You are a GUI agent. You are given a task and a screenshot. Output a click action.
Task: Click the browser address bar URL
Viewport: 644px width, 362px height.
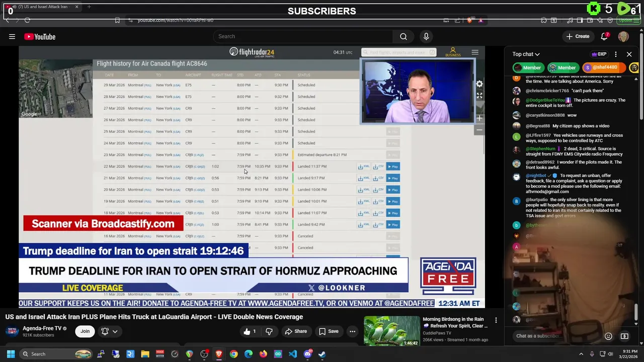[175, 20]
